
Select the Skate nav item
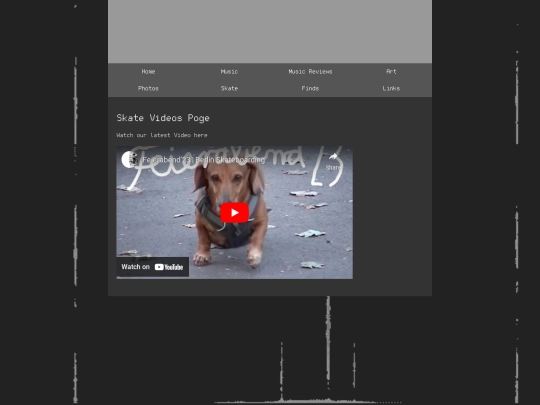pyautogui.click(x=229, y=89)
